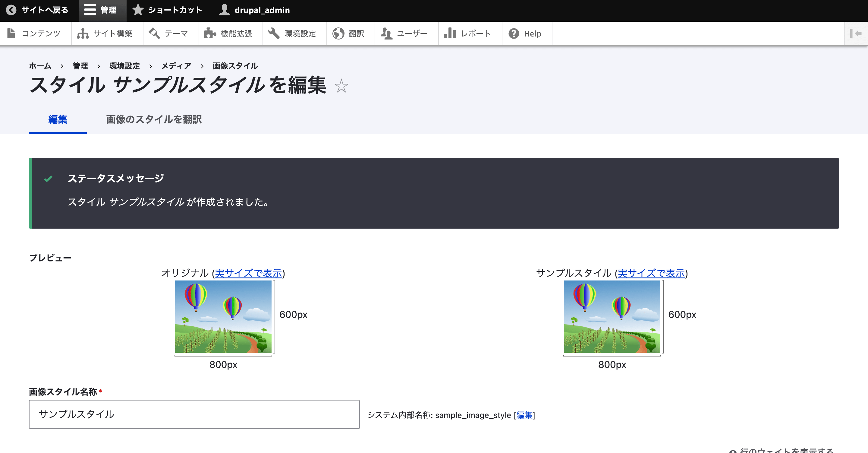Click the toolbar orientation toggle icon

[x=856, y=33]
